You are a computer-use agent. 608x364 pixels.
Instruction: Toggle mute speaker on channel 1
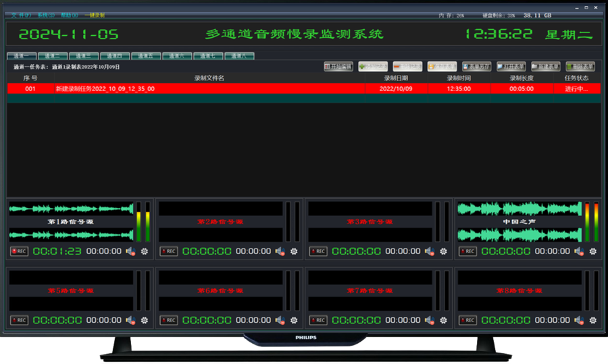(x=130, y=251)
